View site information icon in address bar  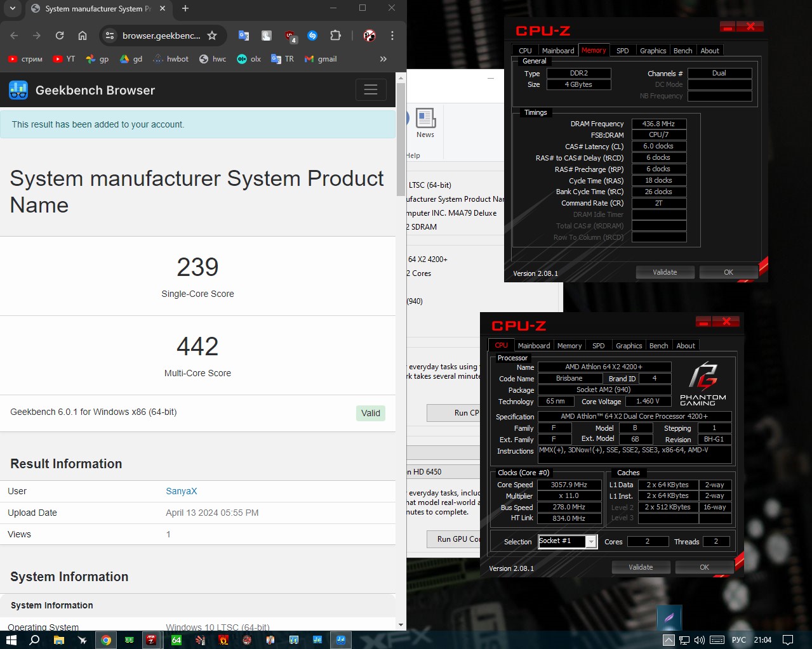(x=110, y=36)
